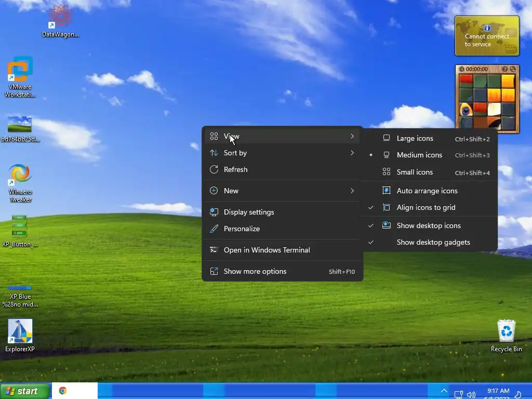
Task: Click the Personalize paintbrush icon
Action: tap(214, 229)
